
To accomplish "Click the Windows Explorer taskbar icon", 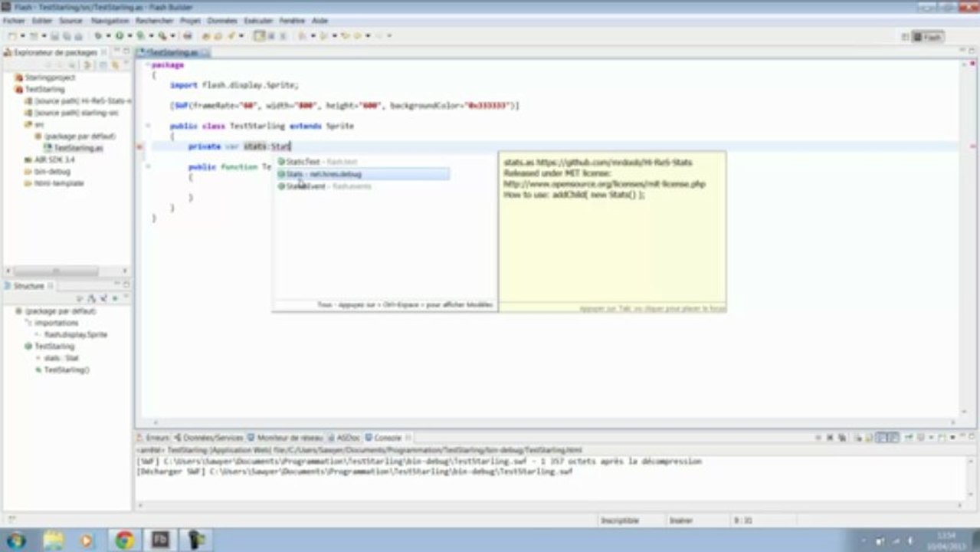I will (x=54, y=540).
